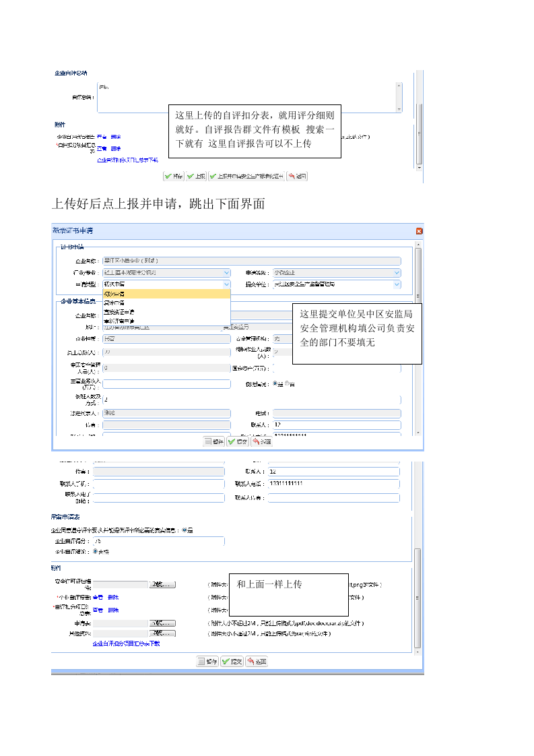534x756 pixels.
Task: Click 暂存 in the 新增证书申请 dialog
Action: 214,441
